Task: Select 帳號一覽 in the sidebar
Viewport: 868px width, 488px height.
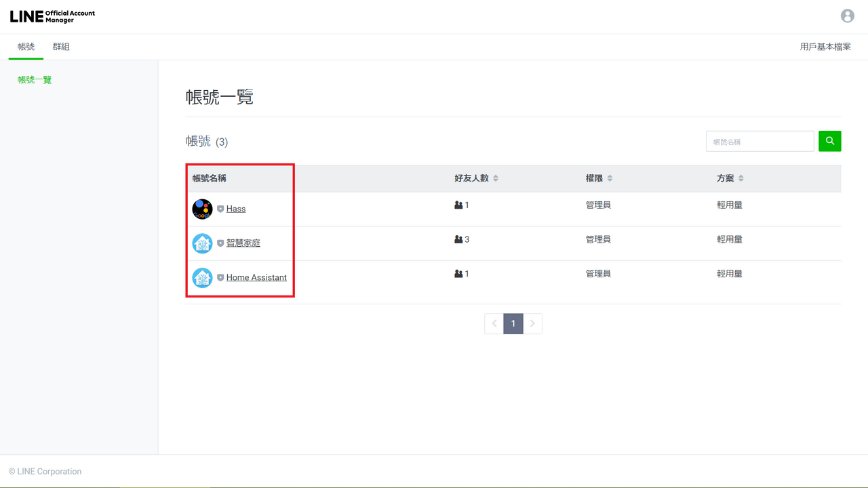Action: [35, 80]
